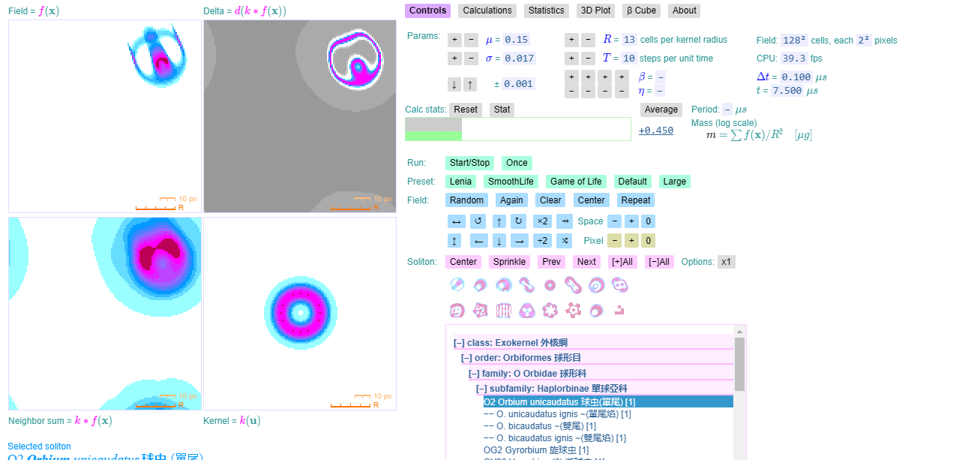
Task: Decrease σ with its minus button
Action: [x=470, y=59]
